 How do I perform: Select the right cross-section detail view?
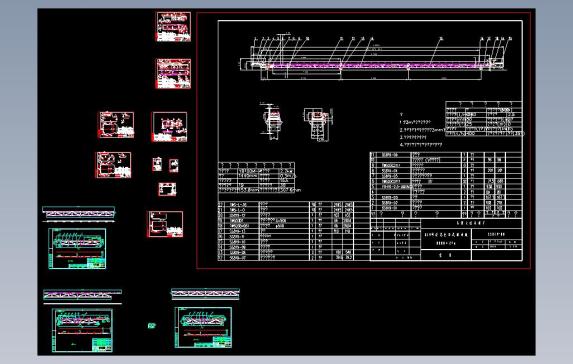click(318, 124)
